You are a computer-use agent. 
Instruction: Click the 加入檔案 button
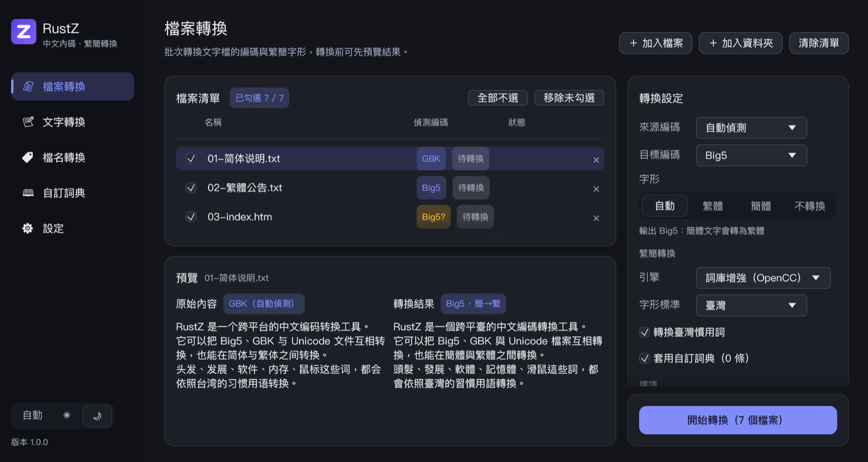click(x=656, y=43)
